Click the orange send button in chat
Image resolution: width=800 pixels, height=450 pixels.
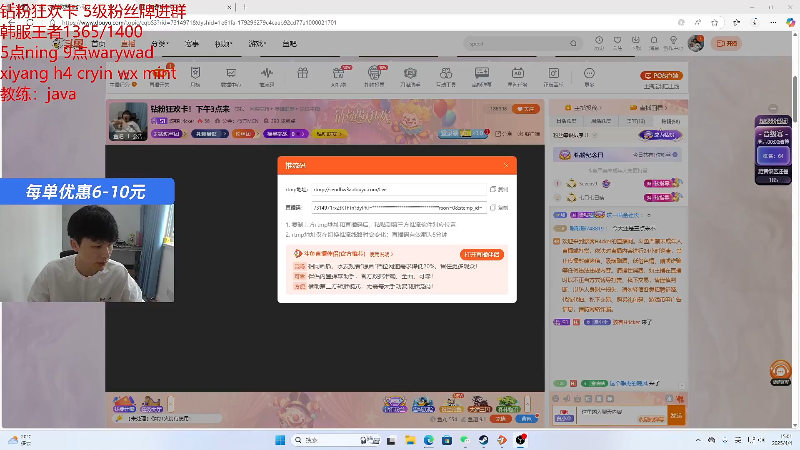tap(676, 415)
